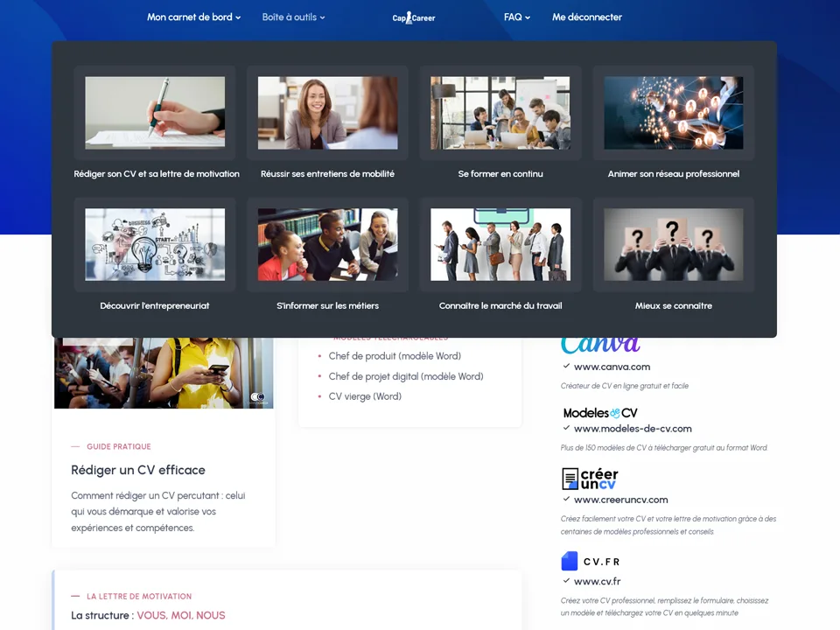This screenshot has width=840, height=630.
Task: Open the FAQ dropdown menu
Action: 517,17
